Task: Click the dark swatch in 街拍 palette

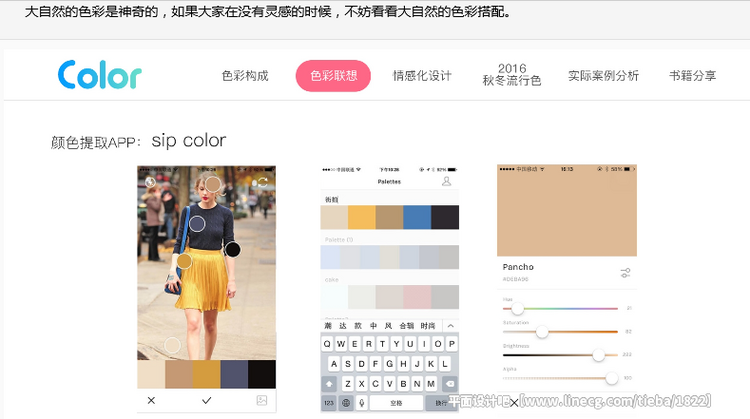Action: click(x=445, y=217)
